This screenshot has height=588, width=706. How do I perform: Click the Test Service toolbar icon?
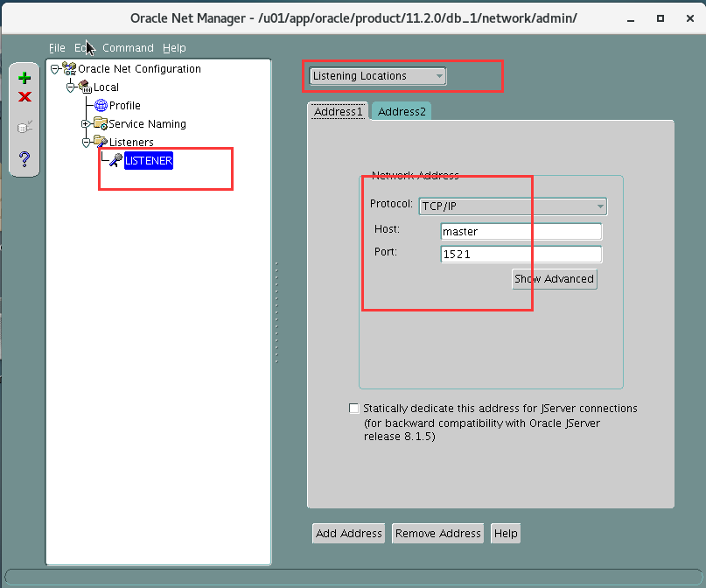point(24,127)
